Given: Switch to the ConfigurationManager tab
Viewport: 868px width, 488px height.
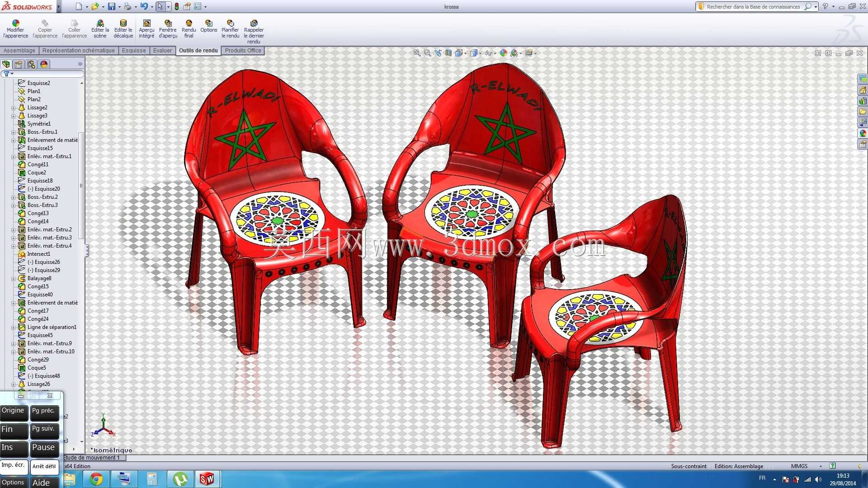Looking at the screenshot, I should coord(31,64).
